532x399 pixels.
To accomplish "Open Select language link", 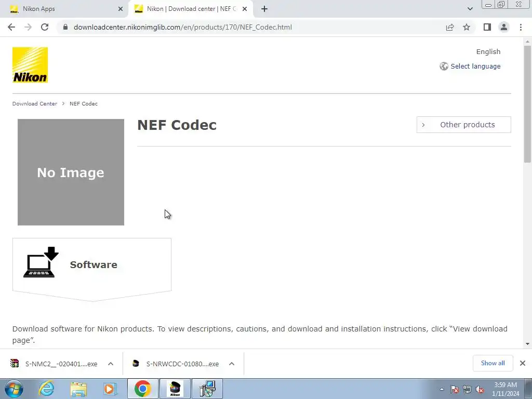I will point(475,66).
